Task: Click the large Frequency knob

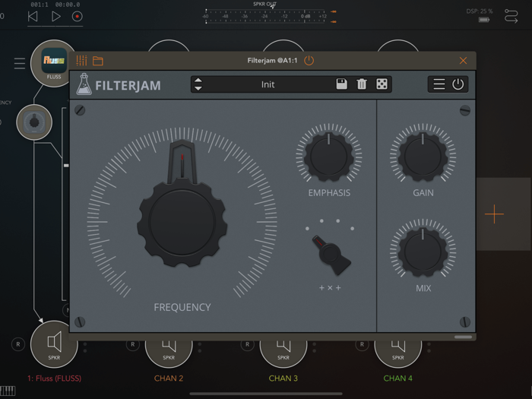Action: [182, 222]
